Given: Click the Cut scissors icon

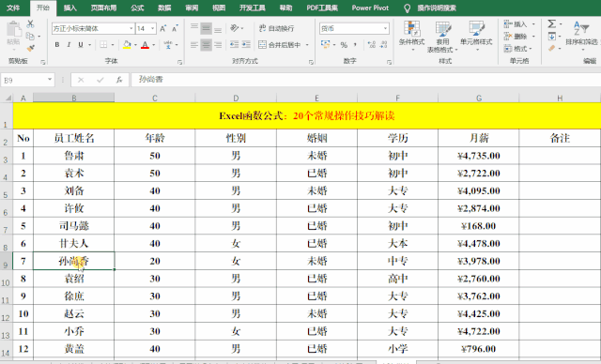Looking at the screenshot, I should pos(30,24).
